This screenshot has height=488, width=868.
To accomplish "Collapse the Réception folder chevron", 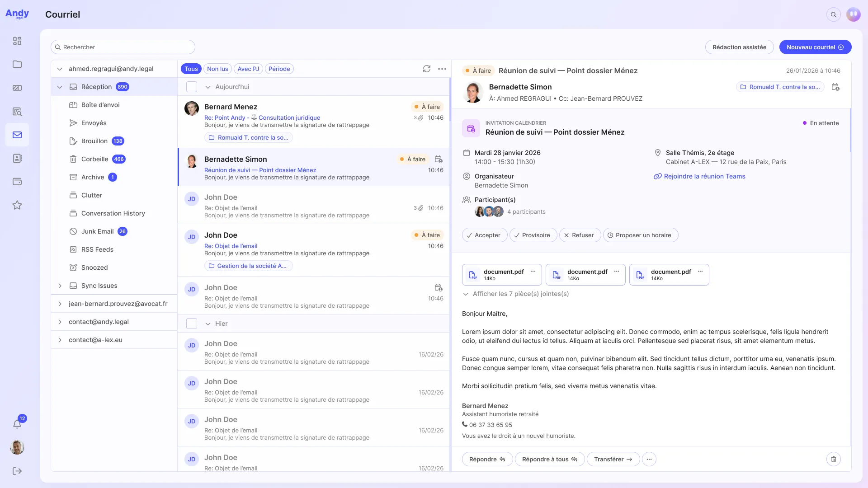I will tap(60, 87).
